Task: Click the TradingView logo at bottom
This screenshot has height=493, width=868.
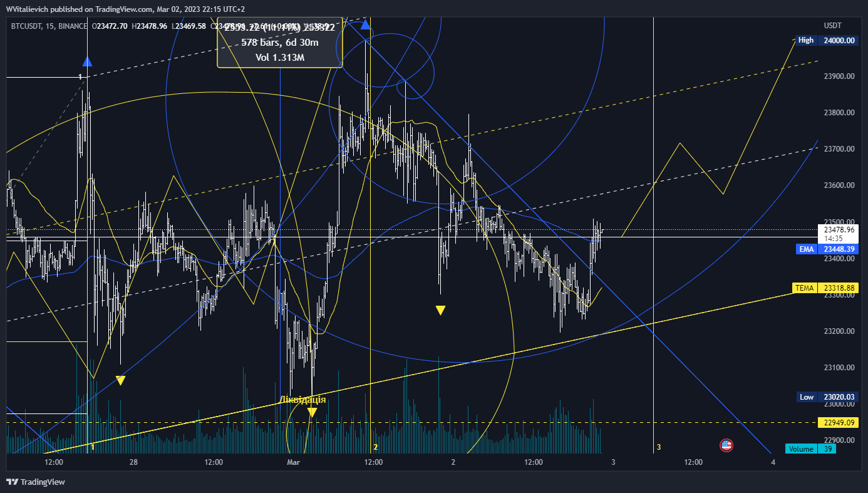Action: 36,482
